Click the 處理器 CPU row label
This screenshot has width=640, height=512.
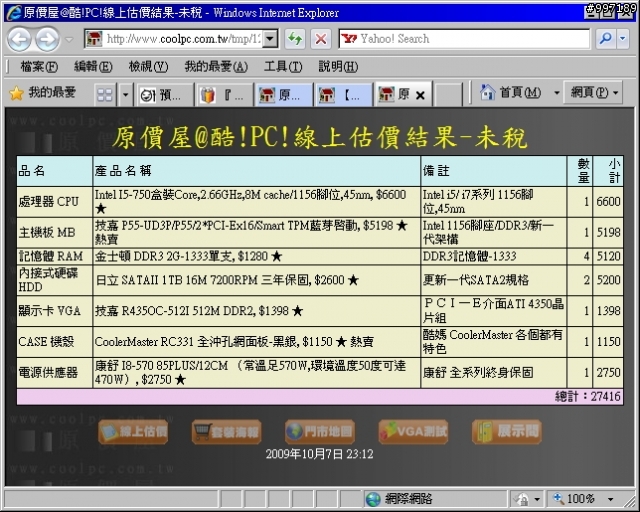coord(54,202)
